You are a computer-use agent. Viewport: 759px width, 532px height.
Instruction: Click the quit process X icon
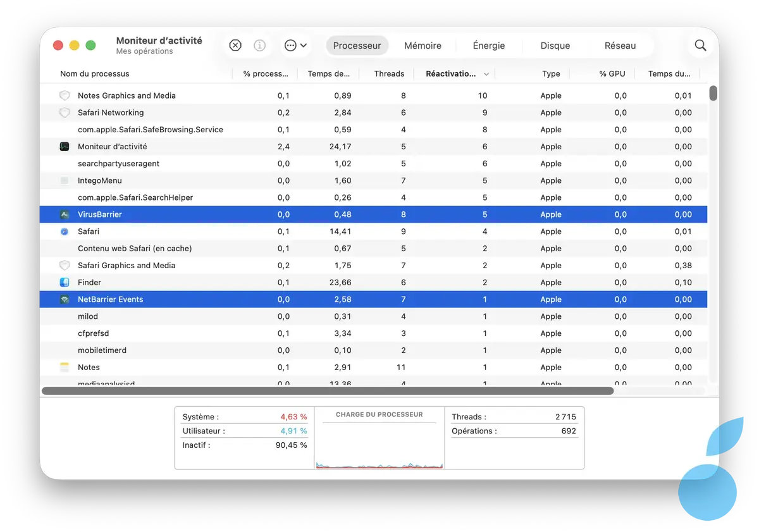[235, 45]
